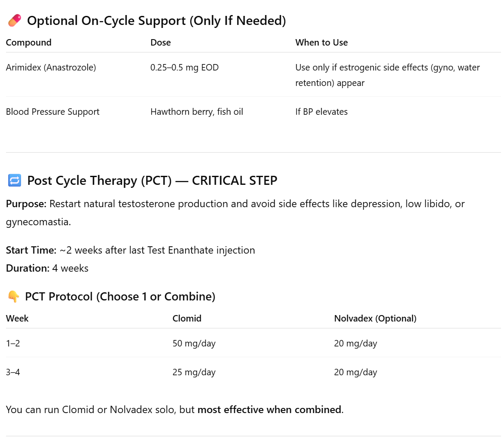Viewport: 504px width, 438px height.
Task: Click the bold Purpose label
Action: [26, 203]
